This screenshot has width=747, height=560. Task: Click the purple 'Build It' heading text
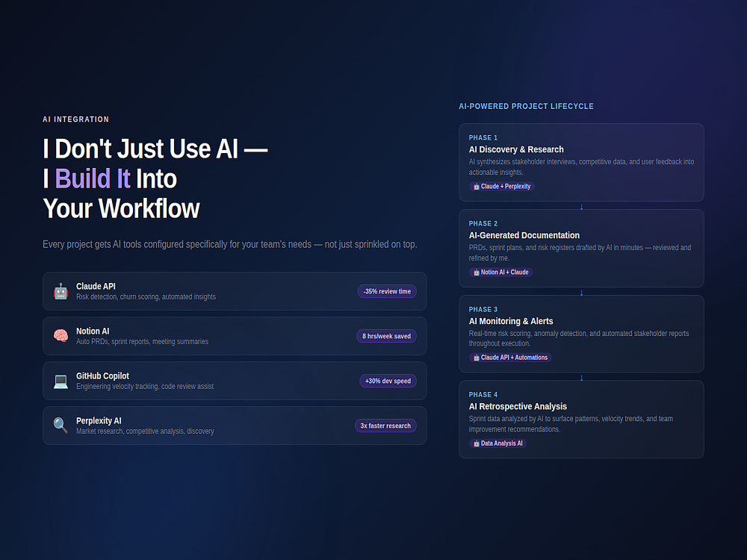[x=93, y=178]
